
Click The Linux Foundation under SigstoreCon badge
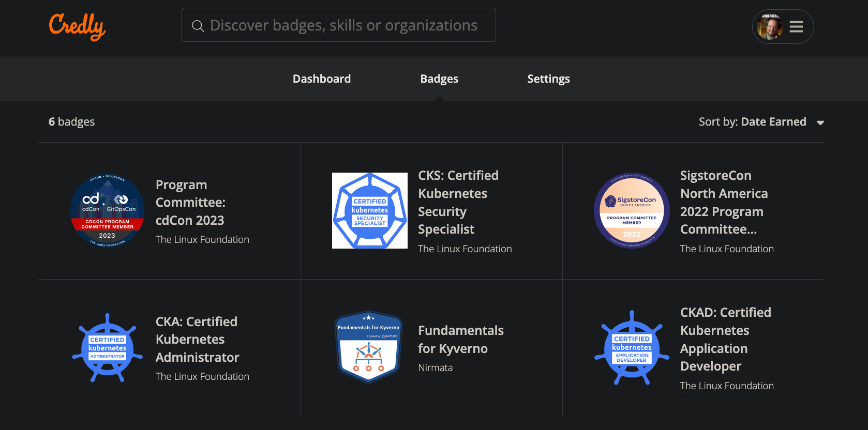click(727, 249)
